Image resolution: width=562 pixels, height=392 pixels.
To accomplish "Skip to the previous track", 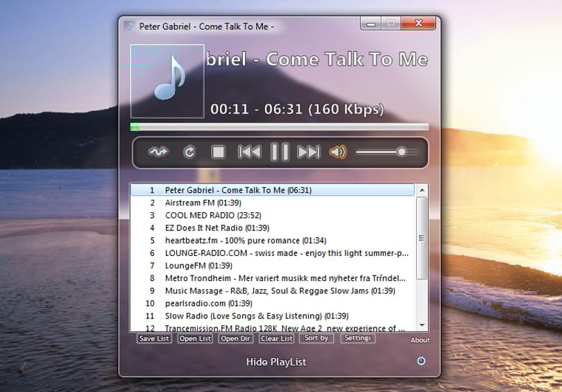I will pyautogui.click(x=250, y=152).
